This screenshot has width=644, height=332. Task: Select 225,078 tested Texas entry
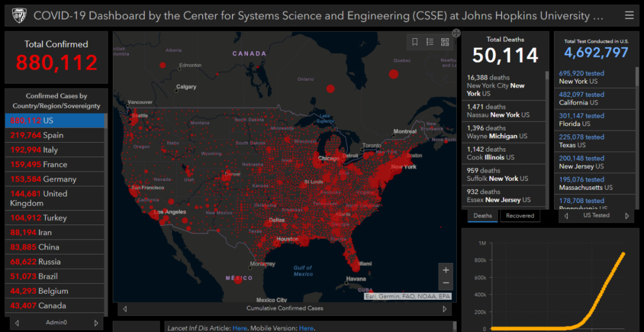point(595,141)
